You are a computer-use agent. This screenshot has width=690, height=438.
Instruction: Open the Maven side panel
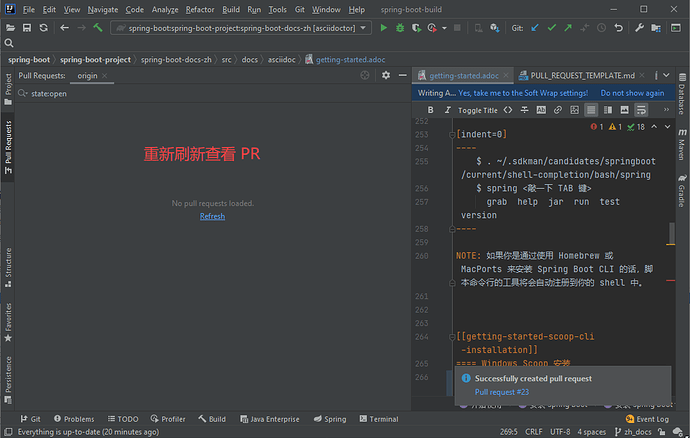(682, 145)
